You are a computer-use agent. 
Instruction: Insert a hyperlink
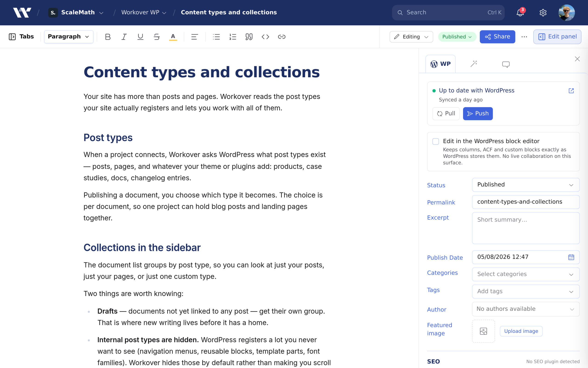282,37
